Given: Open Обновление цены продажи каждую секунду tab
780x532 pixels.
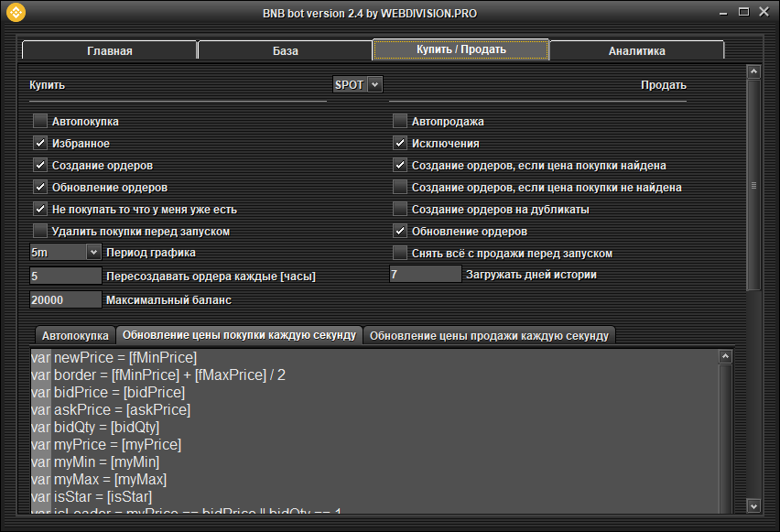Looking at the screenshot, I should (x=489, y=336).
